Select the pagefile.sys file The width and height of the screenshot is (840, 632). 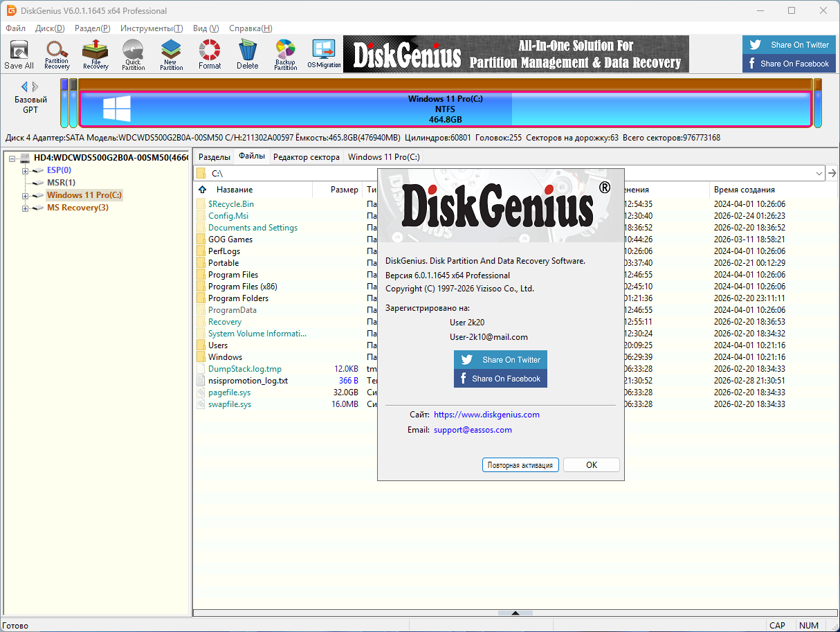[229, 392]
